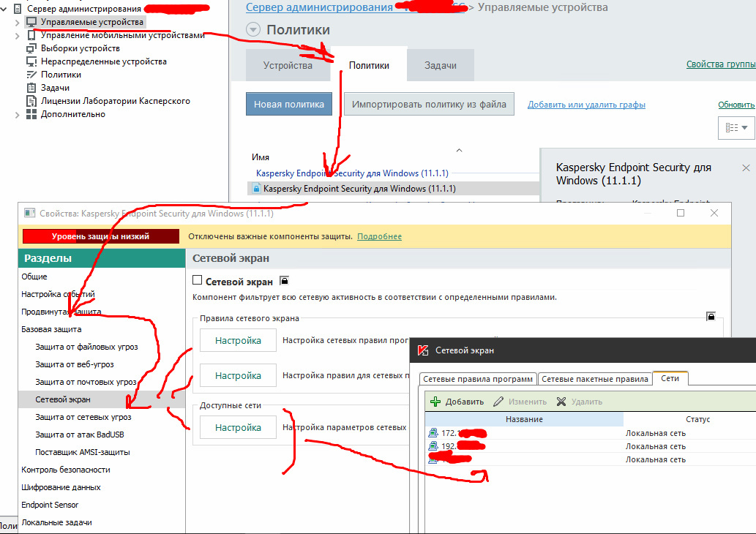Select the Local tasks section
Screen dimensions: 756x534
coord(56,522)
